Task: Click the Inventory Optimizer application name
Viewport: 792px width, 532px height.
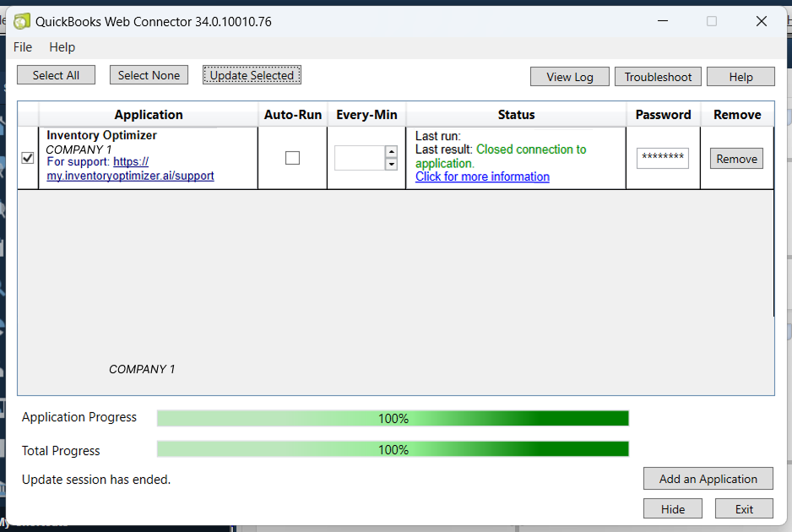Action: tap(101, 135)
